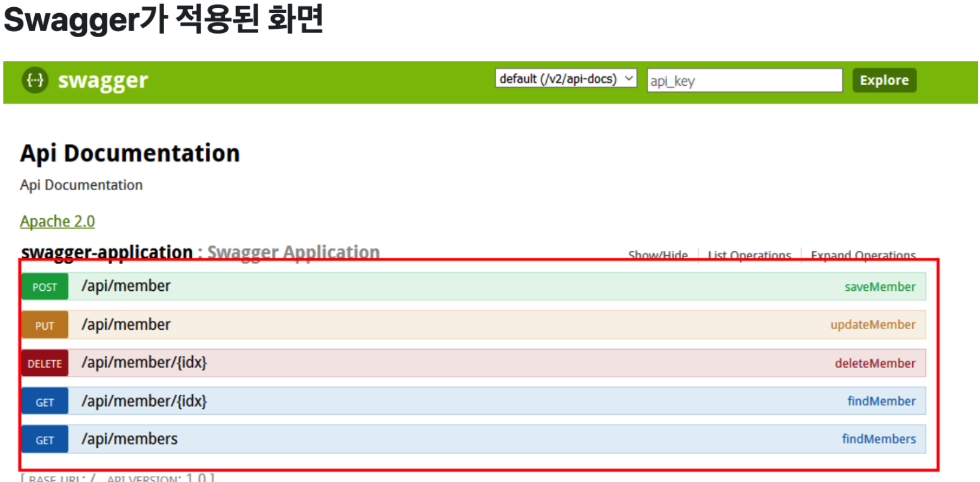Expand the PUT /api/member path
Image resolution: width=980 pixels, height=482 pixels.
126,324
